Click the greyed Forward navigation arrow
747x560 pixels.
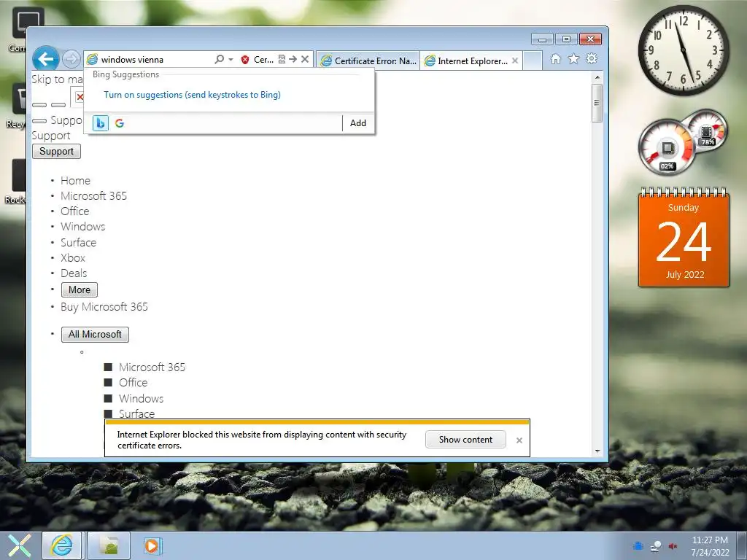click(x=71, y=59)
